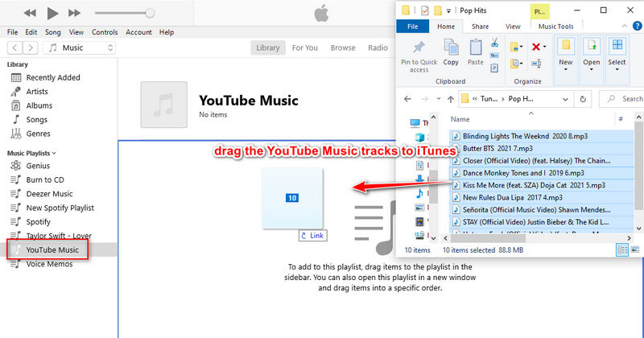
Task: Open the Music media type dropdown
Action: point(79,47)
